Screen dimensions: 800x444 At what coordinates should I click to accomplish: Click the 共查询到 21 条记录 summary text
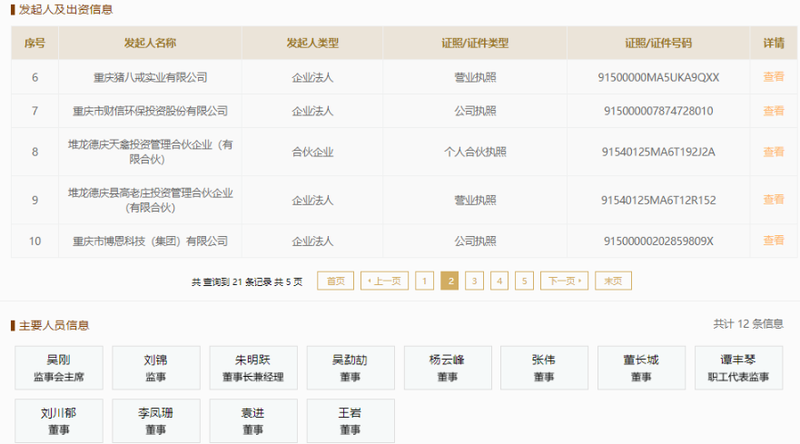click(x=247, y=282)
